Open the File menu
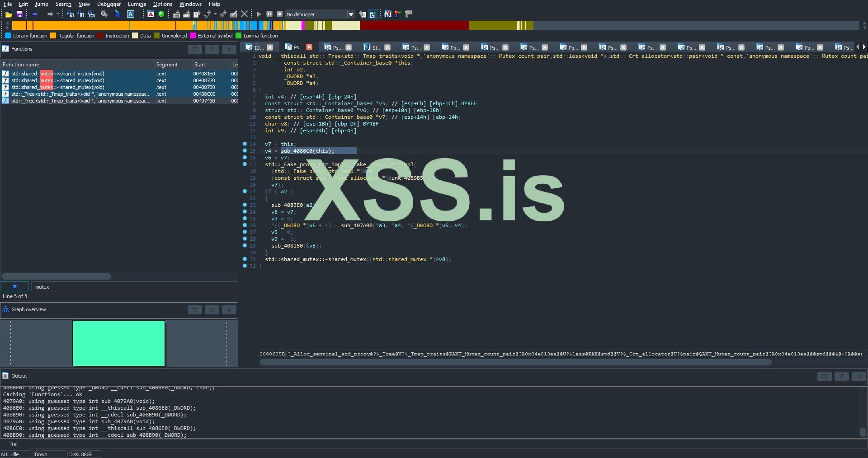Screen dimensions: 868x458 point(8,4)
